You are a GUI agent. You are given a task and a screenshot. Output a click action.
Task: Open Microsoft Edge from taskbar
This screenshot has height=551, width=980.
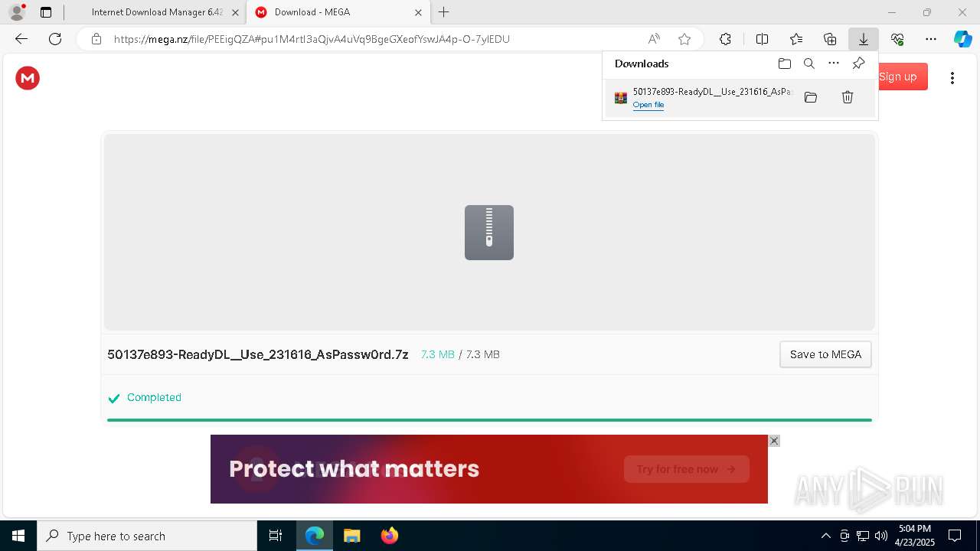click(x=315, y=536)
